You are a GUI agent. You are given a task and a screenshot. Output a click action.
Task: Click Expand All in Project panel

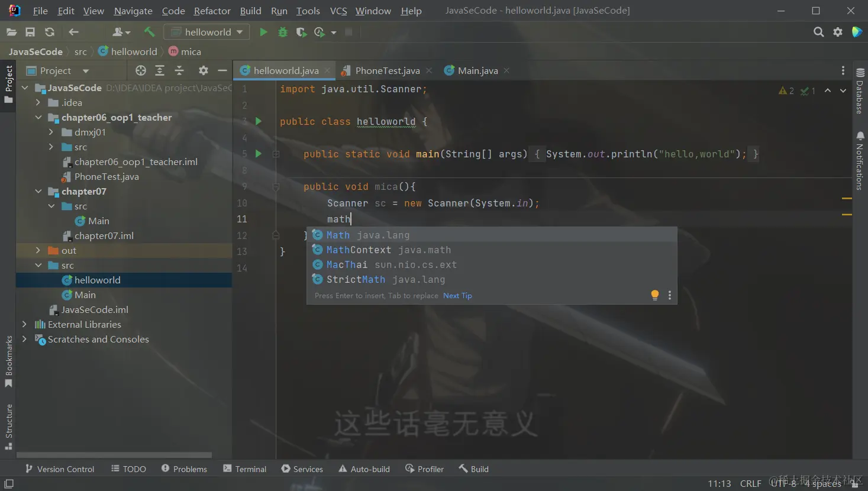coord(160,70)
